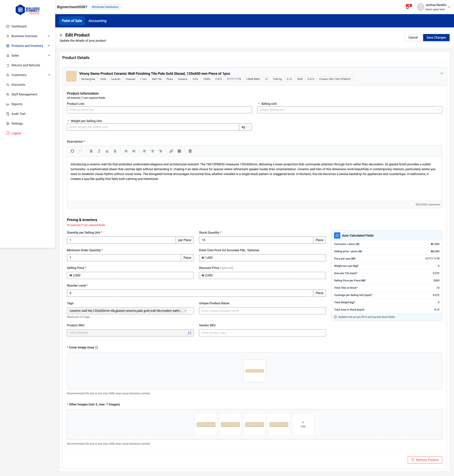454x476 pixels.
Task: Click the Unique Product Name field
Action: [262, 311]
